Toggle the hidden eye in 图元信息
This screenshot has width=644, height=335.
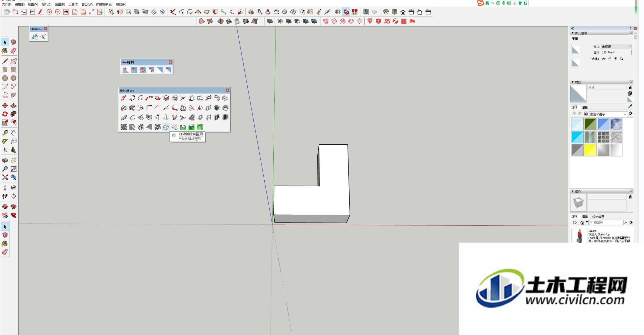[603, 59]
